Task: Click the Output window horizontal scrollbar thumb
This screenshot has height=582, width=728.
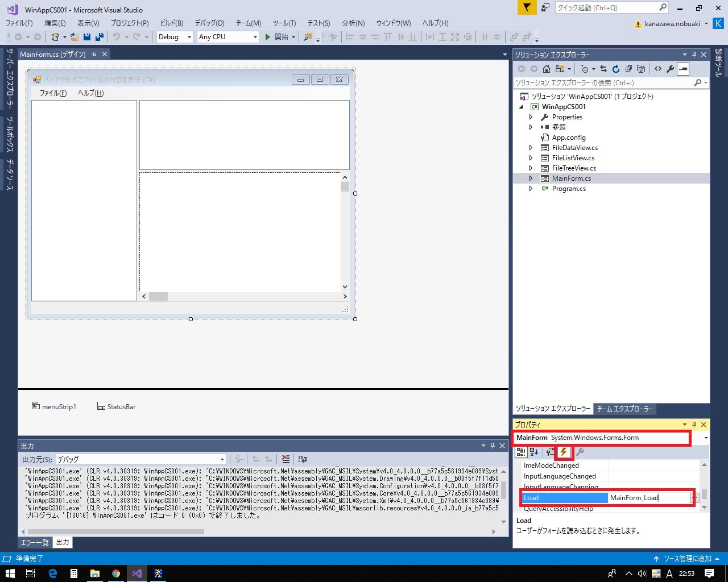Action: coord(115,532)
